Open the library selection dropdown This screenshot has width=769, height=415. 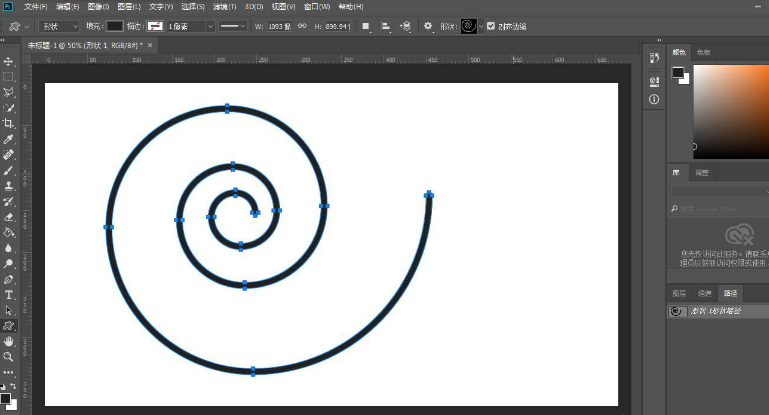(720, 192)
